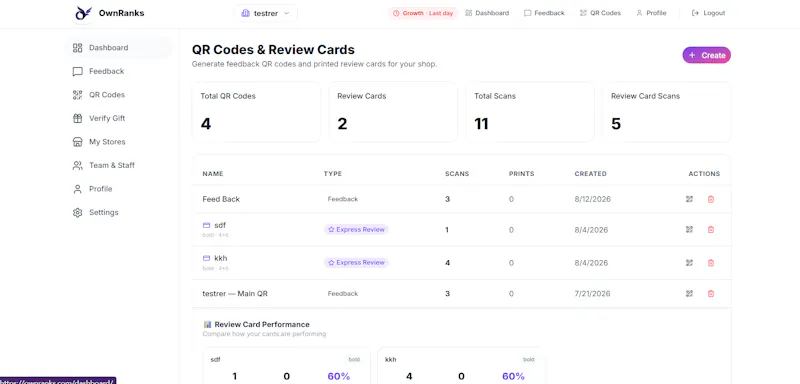This screenshot has width=800, height=384.
Task: Click the Feed Back row name
Action: [221, 199]
